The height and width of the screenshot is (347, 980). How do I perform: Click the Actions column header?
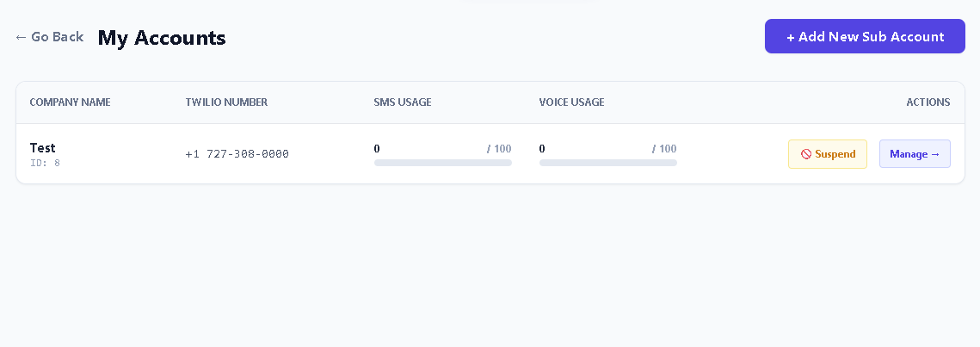coord(928,102)
